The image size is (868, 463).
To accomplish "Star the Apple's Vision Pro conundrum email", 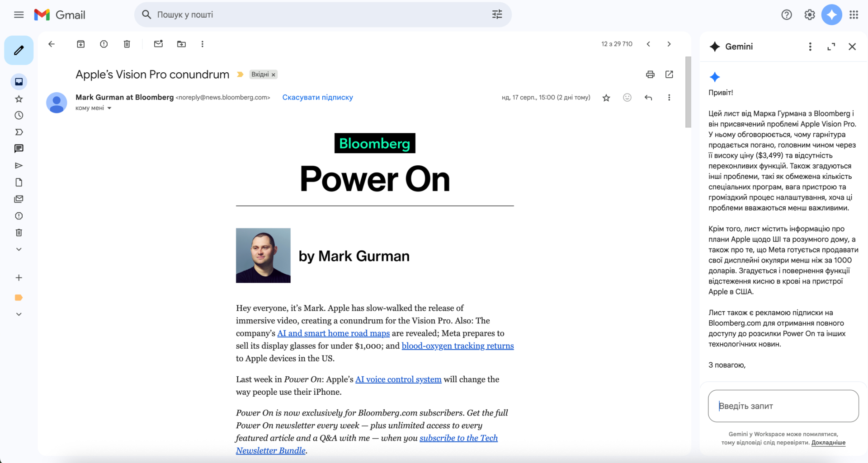I will 606,98.
